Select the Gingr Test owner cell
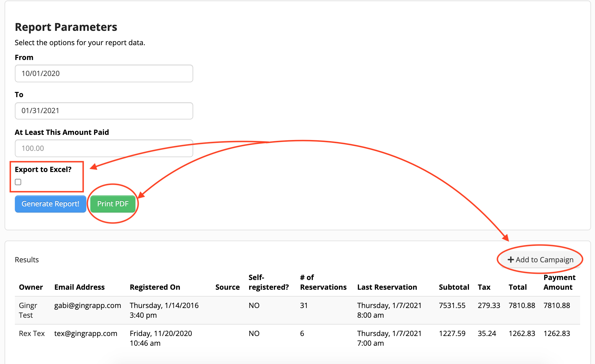Image resolution: width=595 pixels, height=364 pixels. coord(28,310)
